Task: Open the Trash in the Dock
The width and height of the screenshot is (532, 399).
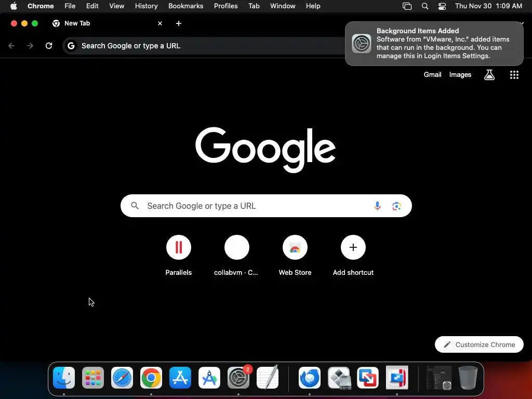Action: pos(468,378)
